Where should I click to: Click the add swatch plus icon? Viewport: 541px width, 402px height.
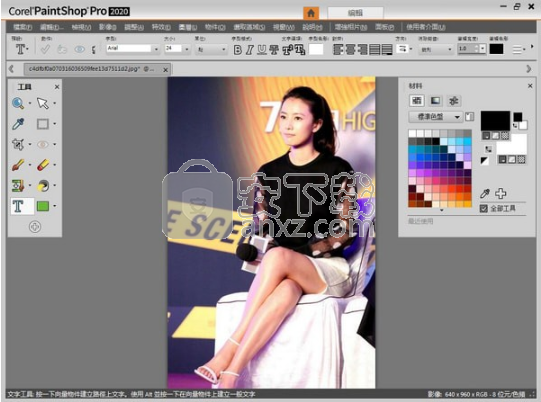click(x=501, y=194)
